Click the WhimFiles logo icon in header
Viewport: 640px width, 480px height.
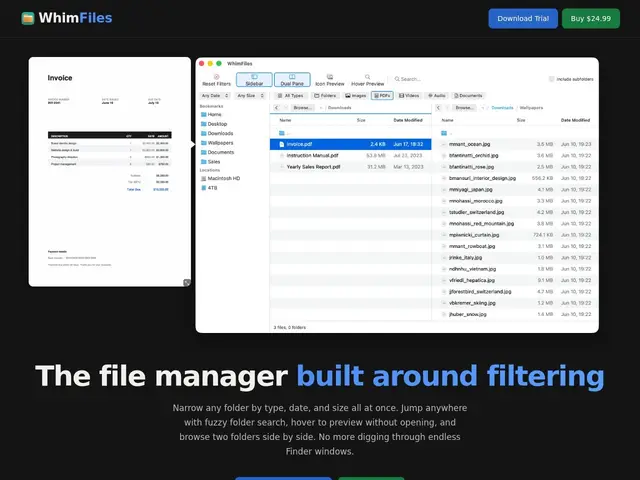(x=28, y=18)
